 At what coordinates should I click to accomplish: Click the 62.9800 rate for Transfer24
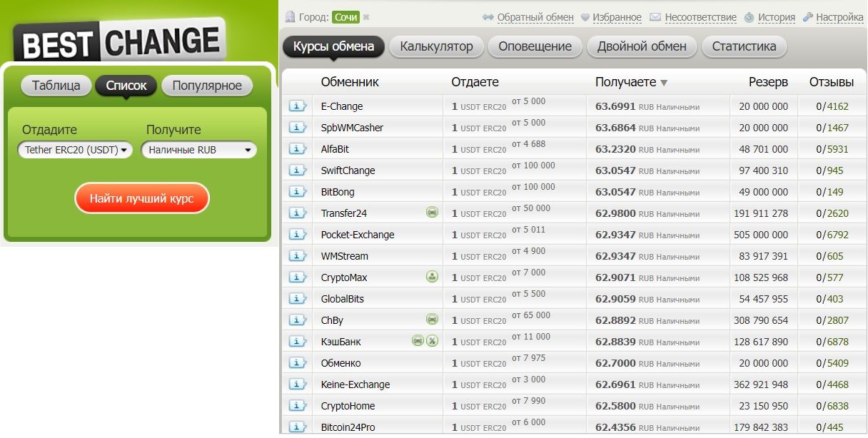coord(615,213)
